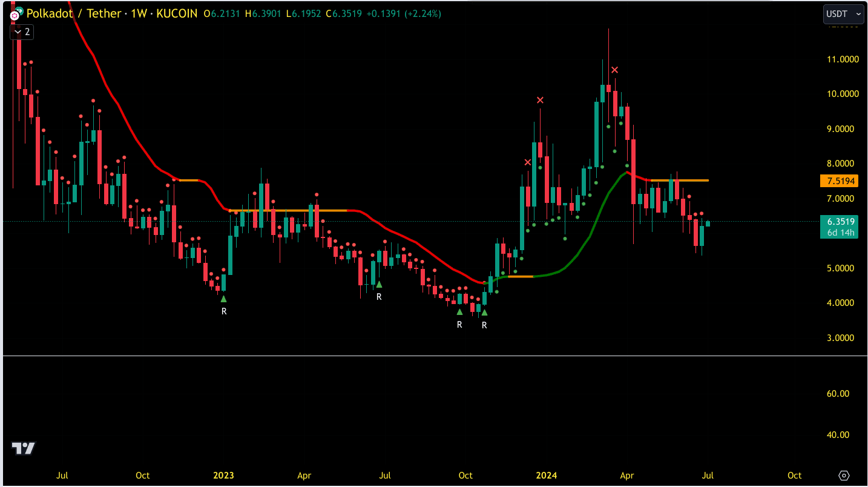Click the 9.0000 price scale label

(x=839, y=129)
